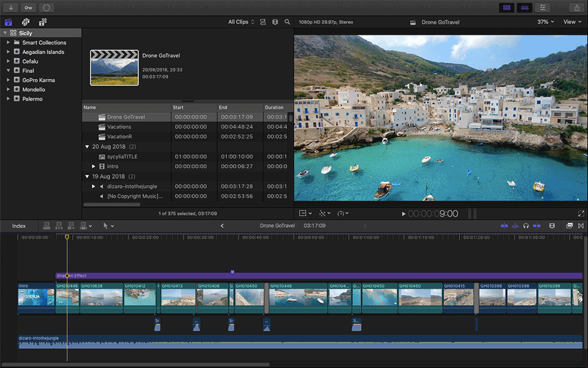Click the viewer timecode display

tap(433, 214)
